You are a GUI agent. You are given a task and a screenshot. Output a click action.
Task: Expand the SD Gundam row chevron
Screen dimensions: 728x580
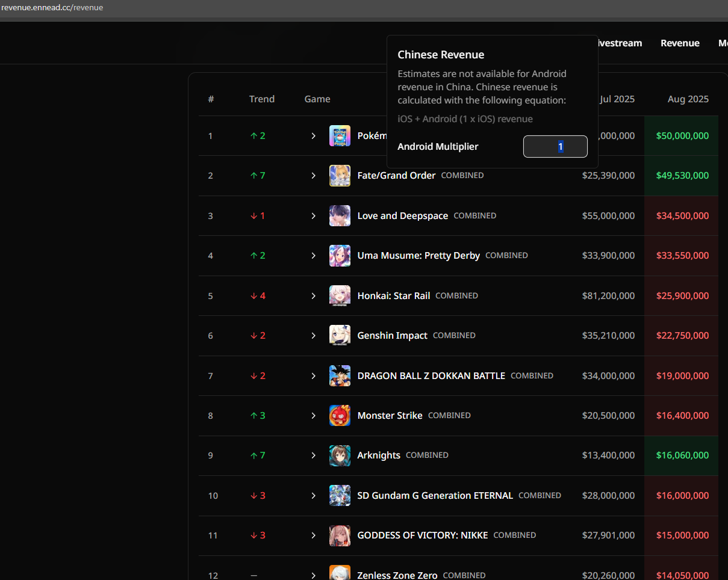point(313,495)
